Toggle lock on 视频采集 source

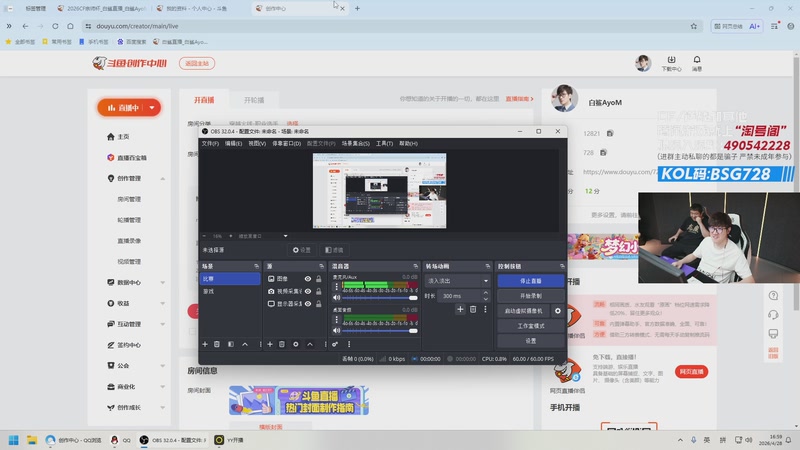pyautogui.click(x=319, y=291)
